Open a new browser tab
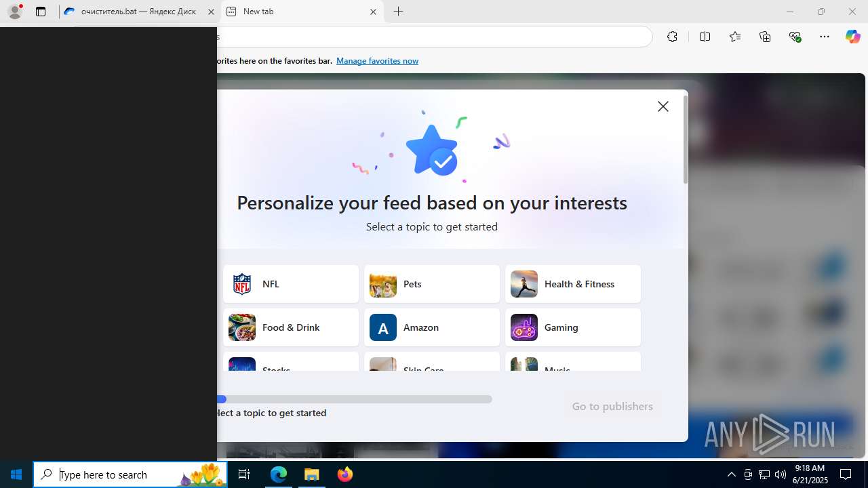868x488 pixels. point(399,12)
